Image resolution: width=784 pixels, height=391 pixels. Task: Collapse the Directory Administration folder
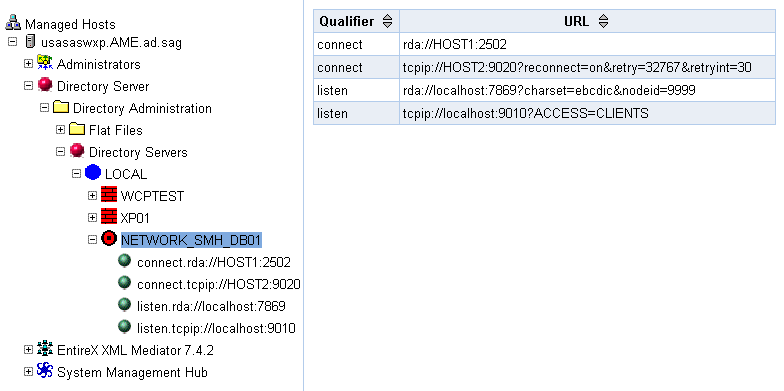[x=44, y=108]
